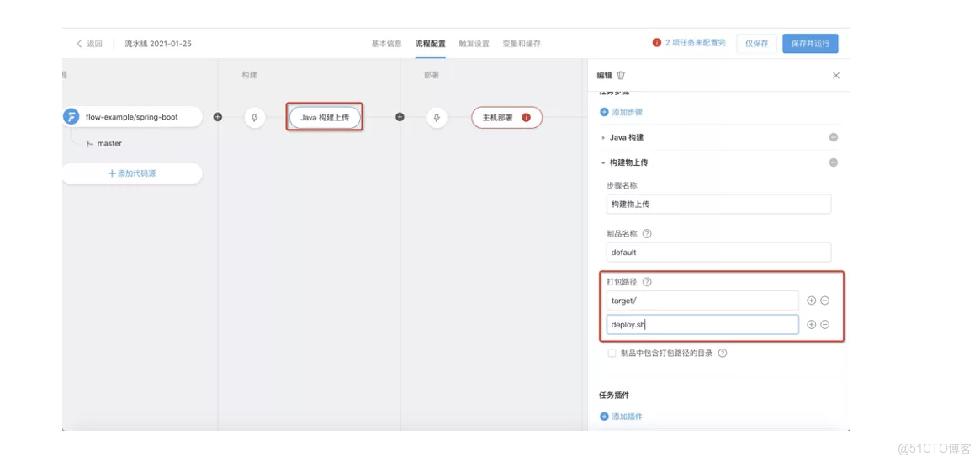980x463 pixels.
Task: Enable 制品中包含打包路径的目录 checkbox
Action: [612, 353]
